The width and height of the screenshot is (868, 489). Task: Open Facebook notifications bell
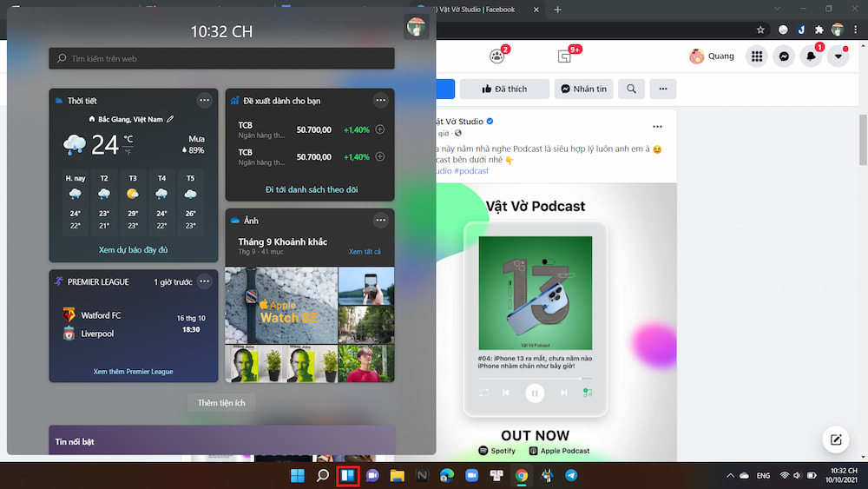click(x=811, y=56)
